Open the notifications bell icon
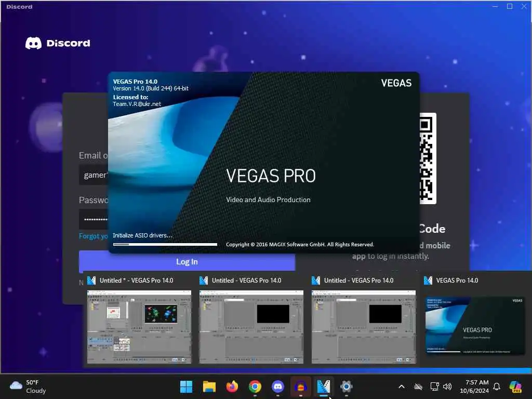532x399 pixels. pyautogui.click(x=497, y=387)
